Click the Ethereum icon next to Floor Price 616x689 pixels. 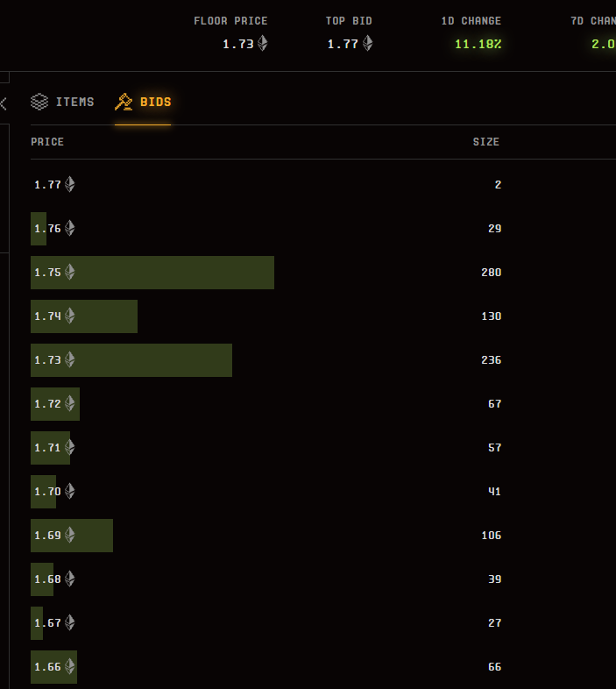(x=262, y=44)
